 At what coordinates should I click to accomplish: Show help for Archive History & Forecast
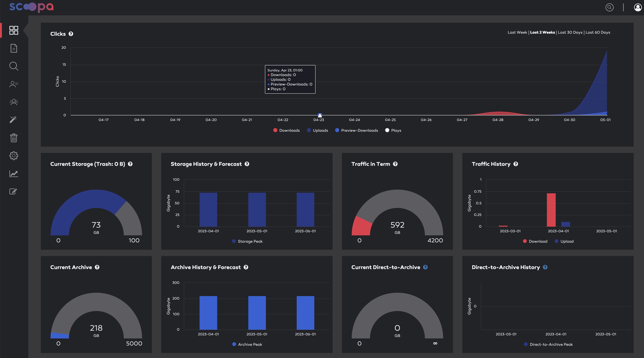tap(246, 267)
